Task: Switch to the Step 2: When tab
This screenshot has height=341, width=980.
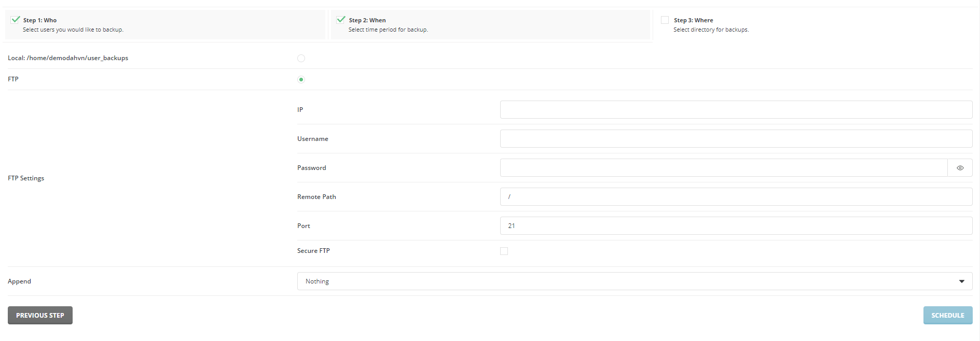Action: 490,25
